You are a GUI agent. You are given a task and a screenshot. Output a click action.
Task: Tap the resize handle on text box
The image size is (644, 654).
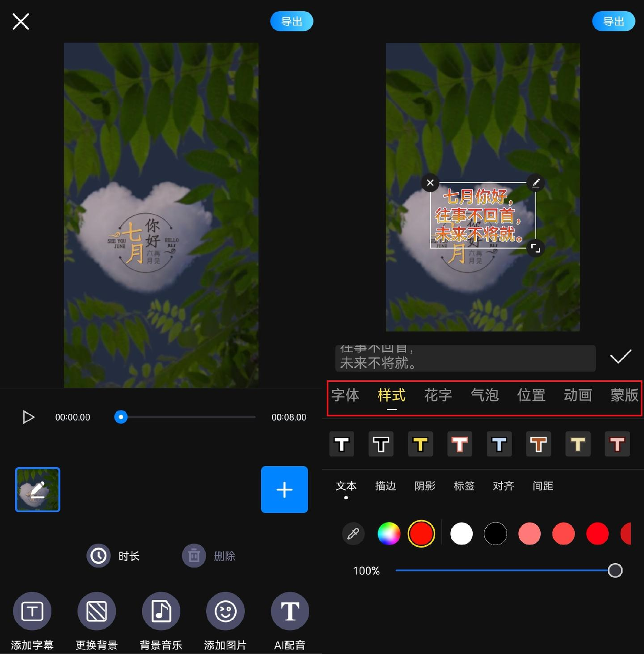click(535, 248)
